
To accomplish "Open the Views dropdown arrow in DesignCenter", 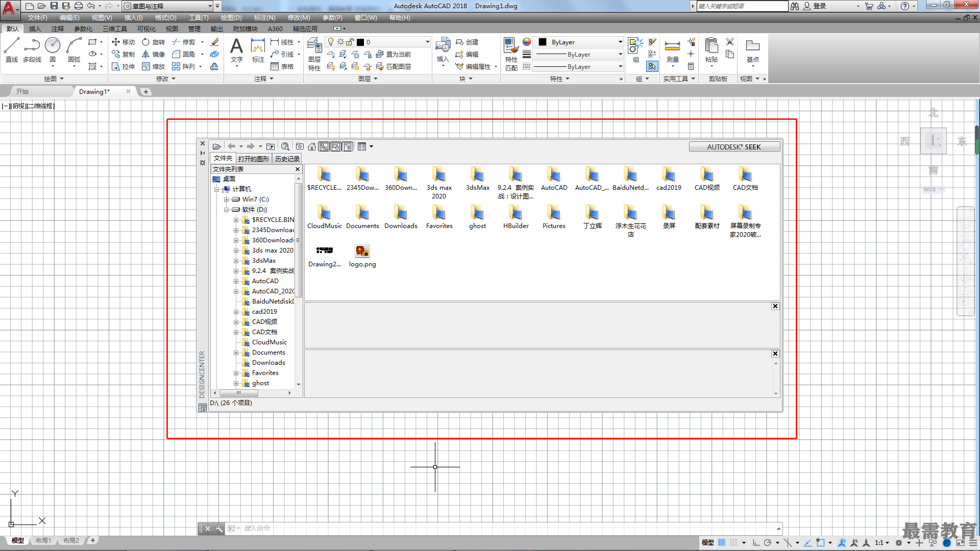I will (371, 146).
